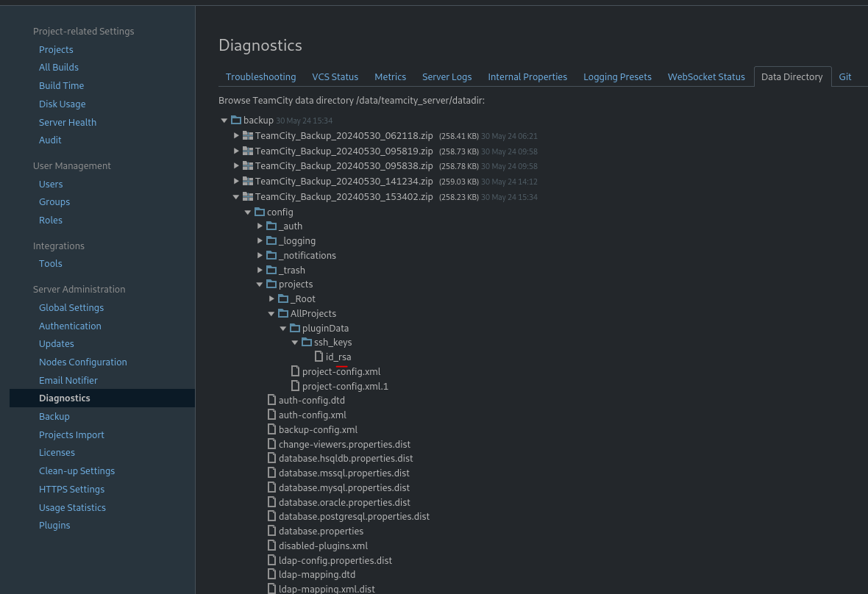The width and height of the screenshot is (868, 594).
Task: Expand the _trash folder arrow
Action: click(x=260, y=270)
